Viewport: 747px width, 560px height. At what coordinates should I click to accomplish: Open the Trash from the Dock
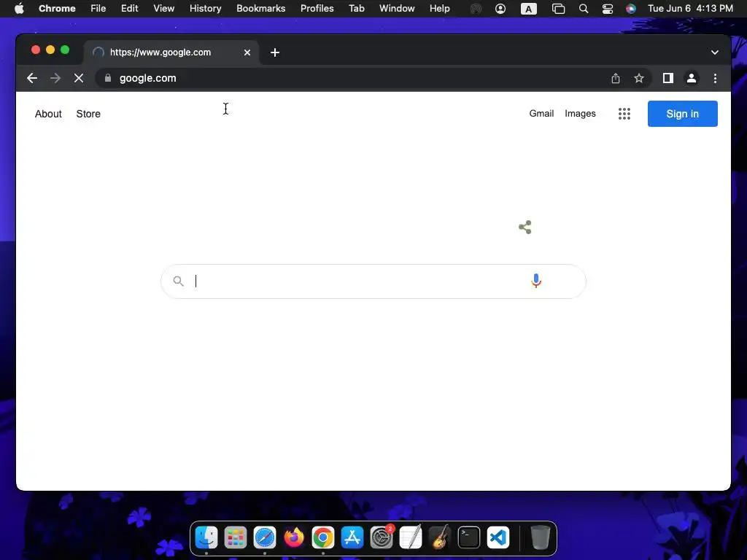coord(541,537)
